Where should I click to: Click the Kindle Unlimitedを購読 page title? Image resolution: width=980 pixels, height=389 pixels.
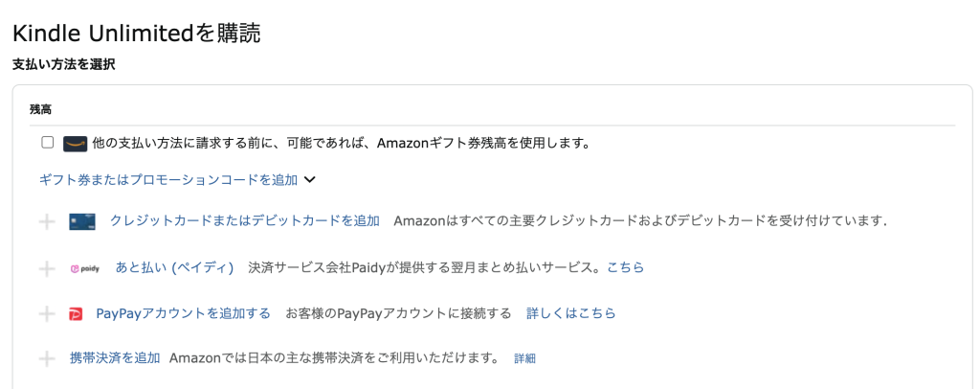point(136,34)
